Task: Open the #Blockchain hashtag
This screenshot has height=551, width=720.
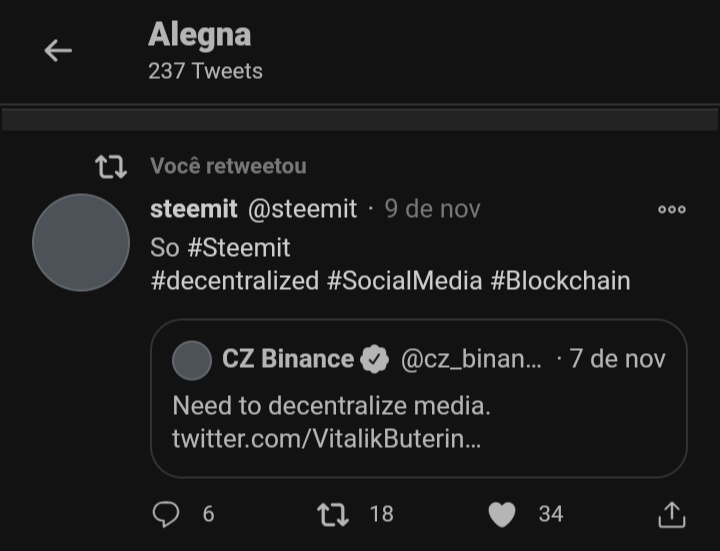Action: point(560,281)
